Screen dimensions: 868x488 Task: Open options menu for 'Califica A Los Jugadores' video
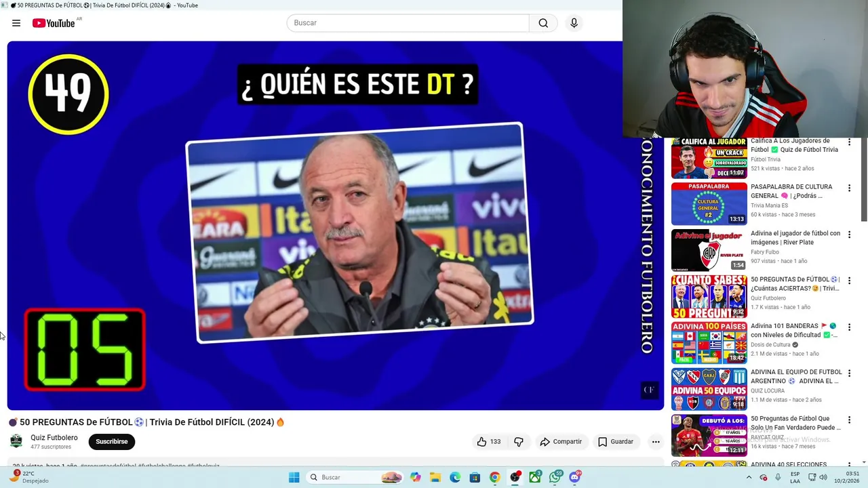(x=849, y=142)
